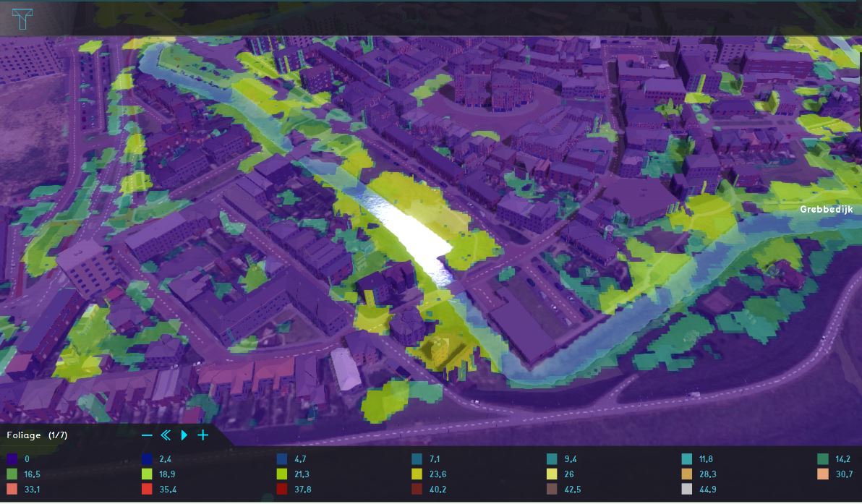
Task: Click the 37,8 dark red swatch
Action: [x=282, y=490]
